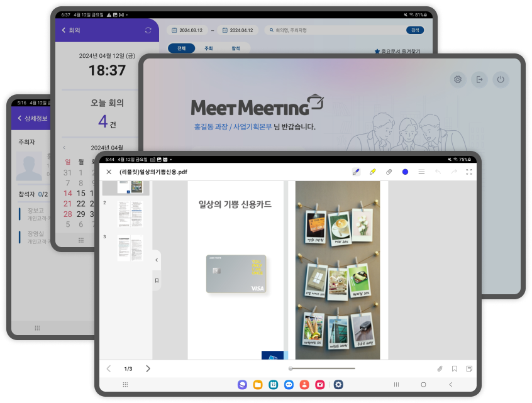
Task: Go to next page in PDF viewer
Action: click(148, 369)
